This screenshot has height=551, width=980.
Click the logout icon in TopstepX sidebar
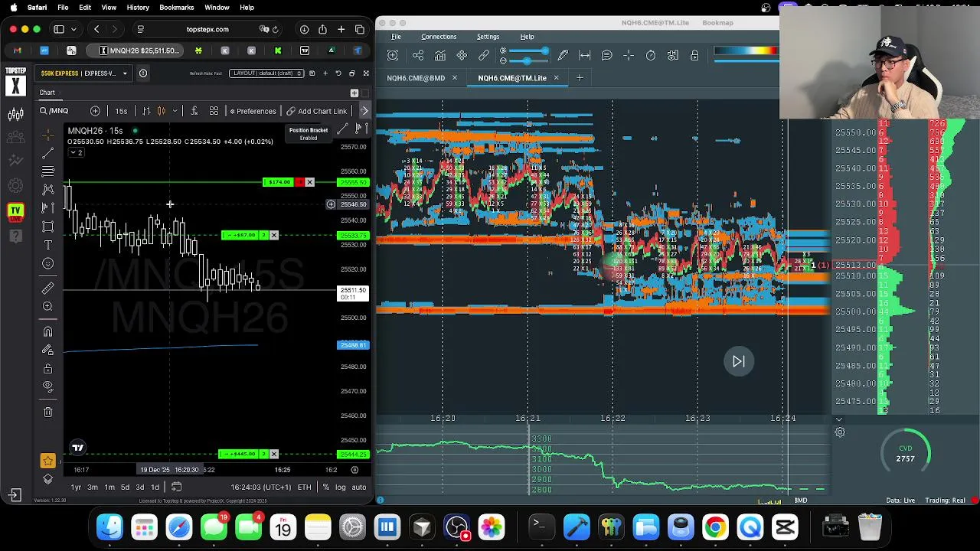(x=15, y=495)
